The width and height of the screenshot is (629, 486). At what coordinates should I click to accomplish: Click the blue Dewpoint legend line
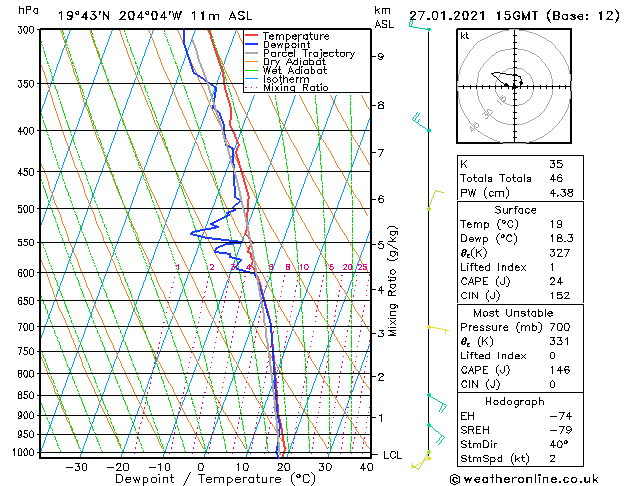[252, 45]
